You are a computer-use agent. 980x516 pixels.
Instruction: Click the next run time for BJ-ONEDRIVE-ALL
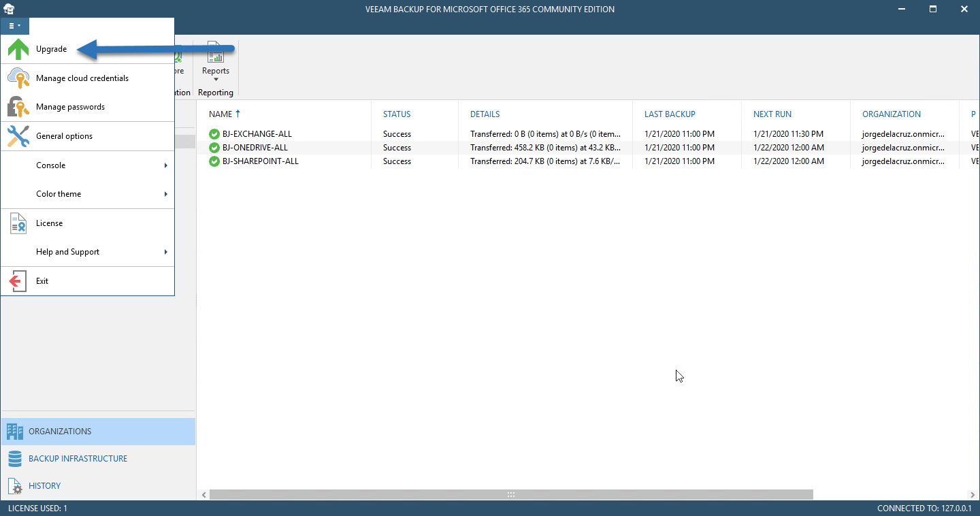click(789, 148)
